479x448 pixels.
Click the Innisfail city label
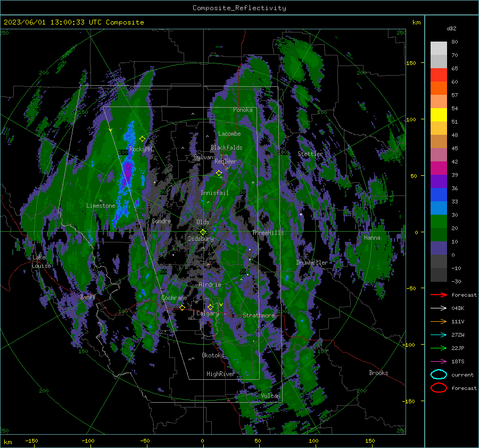[x=214, y=193]
